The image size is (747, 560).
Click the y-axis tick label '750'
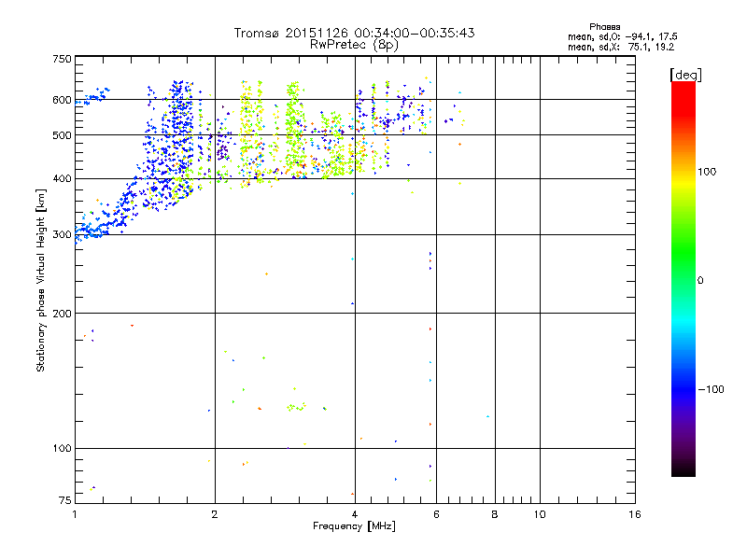tap(62, 60)
